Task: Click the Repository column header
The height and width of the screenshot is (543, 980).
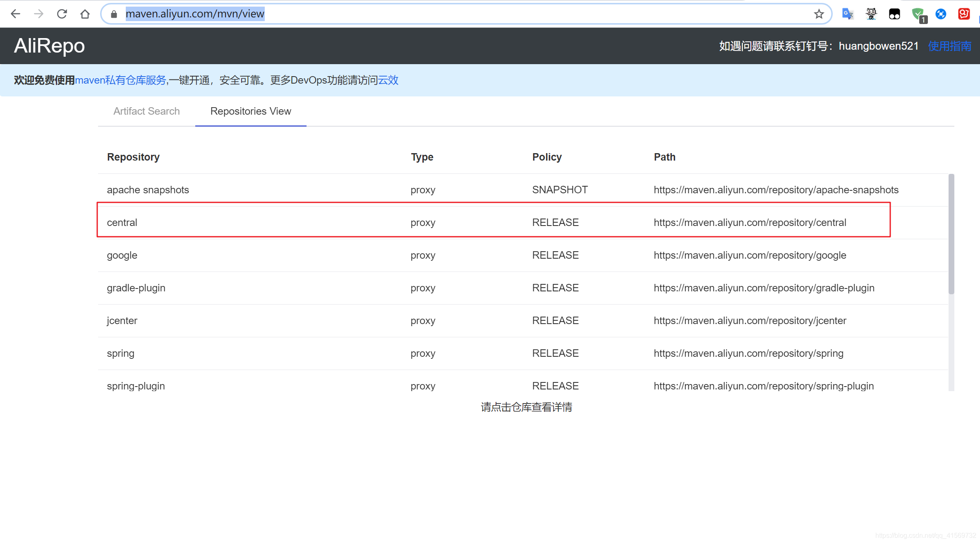Action: [x=133, y=157]
